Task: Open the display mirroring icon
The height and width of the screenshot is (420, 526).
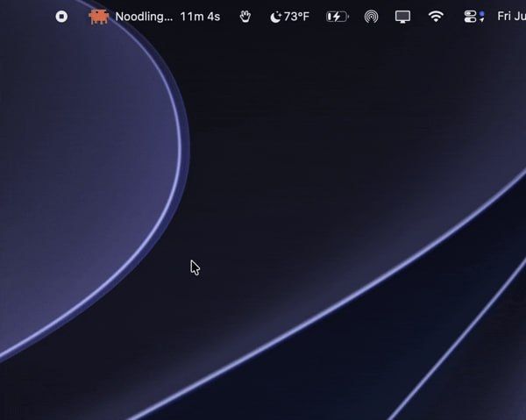Action: pyautogui.click(x=402, y=17)
